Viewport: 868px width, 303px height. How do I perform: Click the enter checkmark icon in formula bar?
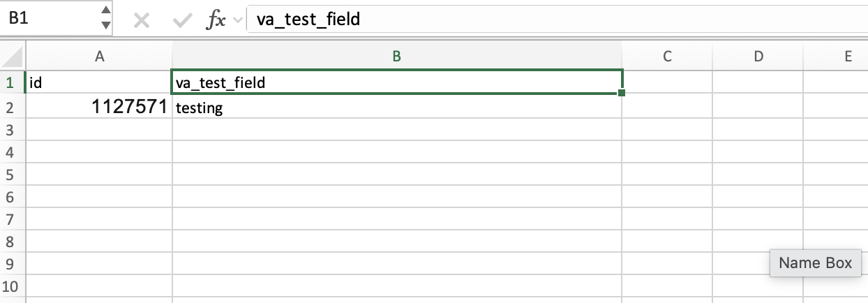click(183, 20)
